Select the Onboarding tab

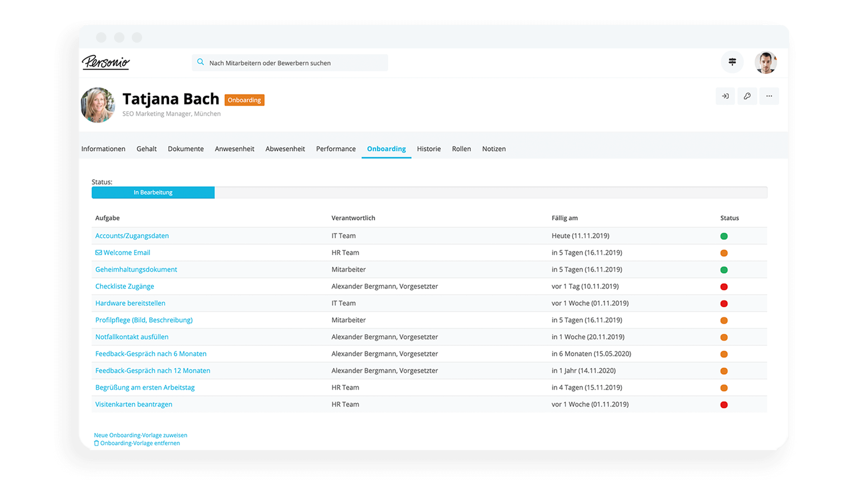pyautogui.click(x=386, y=148)
